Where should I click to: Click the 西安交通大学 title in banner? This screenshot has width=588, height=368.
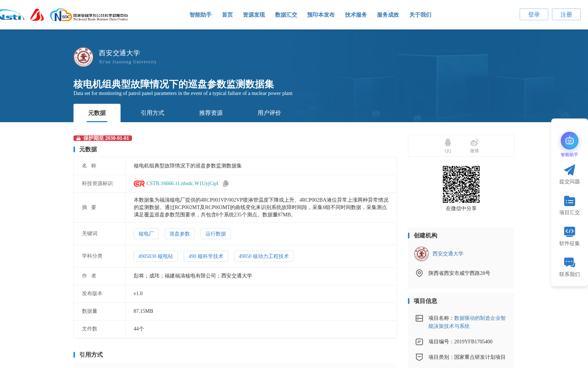coord(119,53)
